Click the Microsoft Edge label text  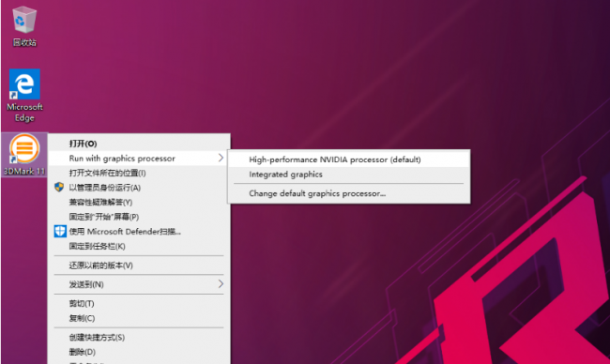(x=24, y=112)
